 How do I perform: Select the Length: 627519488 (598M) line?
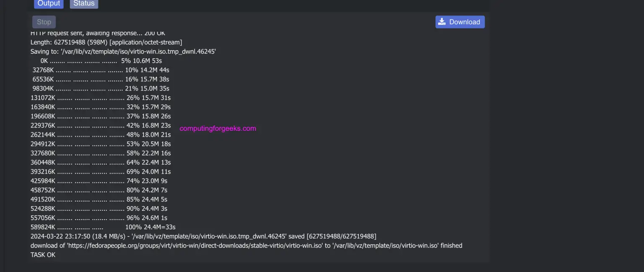point(106,42)
